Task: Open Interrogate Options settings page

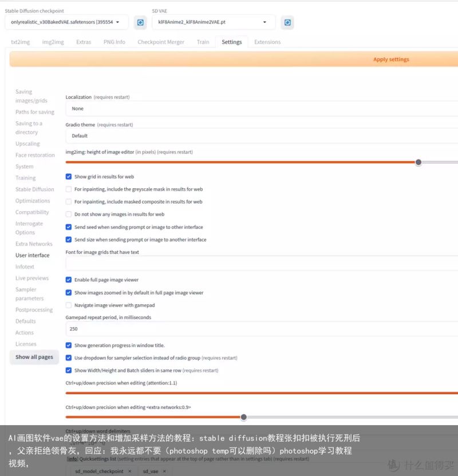Action: 29,228
